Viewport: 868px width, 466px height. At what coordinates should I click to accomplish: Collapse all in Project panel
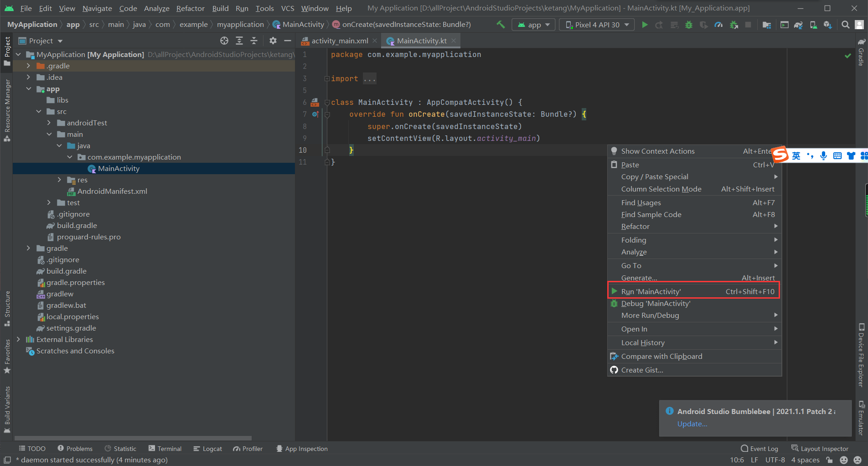coord(254,41)
